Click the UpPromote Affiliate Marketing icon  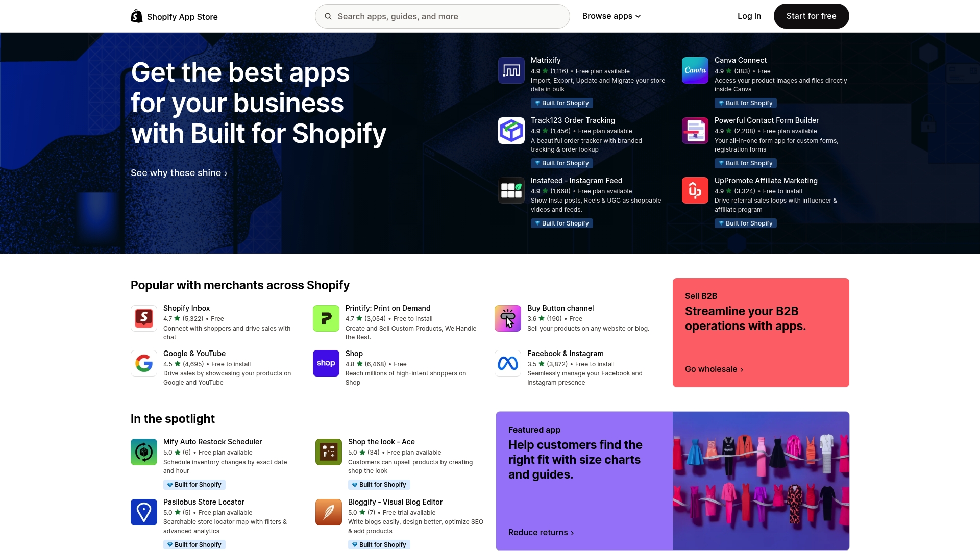click(695, 190)
